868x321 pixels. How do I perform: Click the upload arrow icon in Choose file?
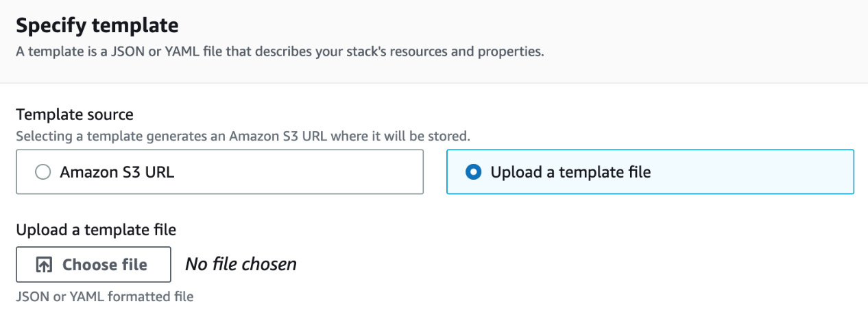click(44, 265)
